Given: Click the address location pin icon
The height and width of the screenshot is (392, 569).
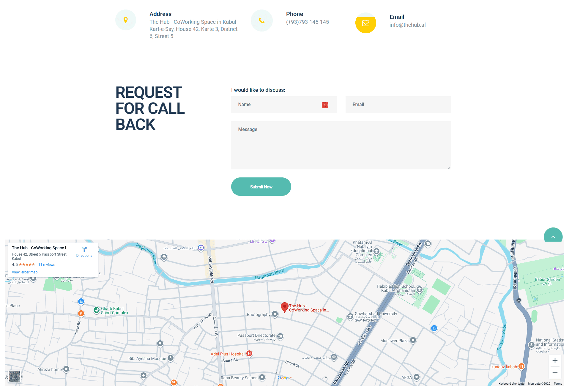Looking at the screenshot, I should coord(126,20).
